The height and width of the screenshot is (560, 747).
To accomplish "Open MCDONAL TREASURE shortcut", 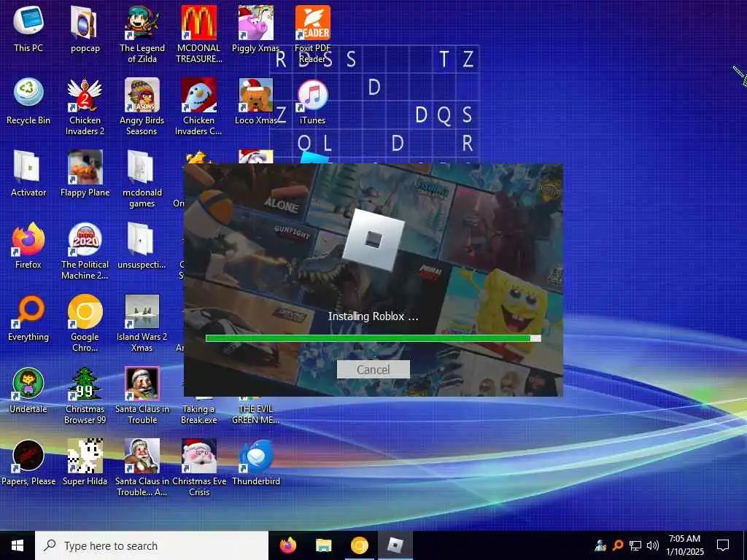I will [x=198, y=34].
